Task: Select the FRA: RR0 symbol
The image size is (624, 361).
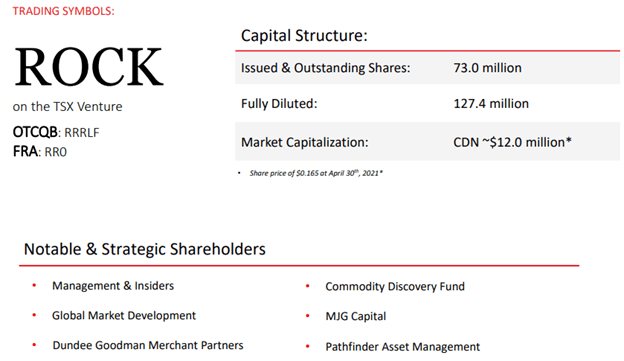Action: (40, 152)
